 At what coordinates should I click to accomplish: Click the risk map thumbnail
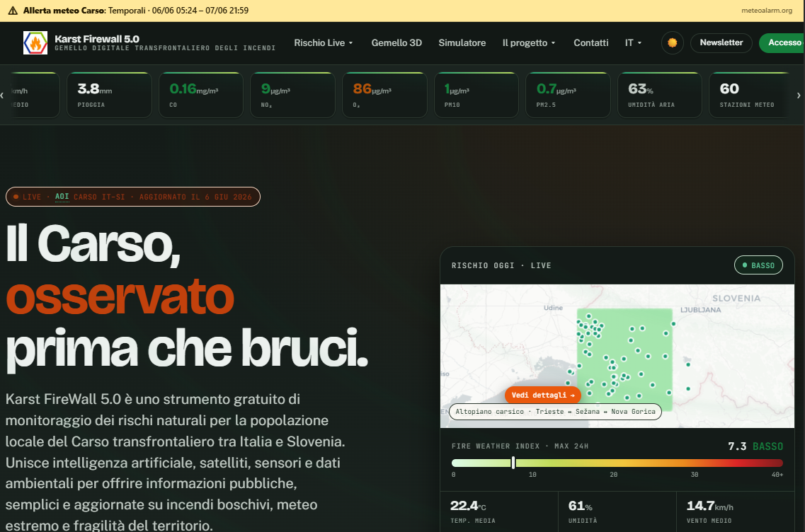(617, 356)
